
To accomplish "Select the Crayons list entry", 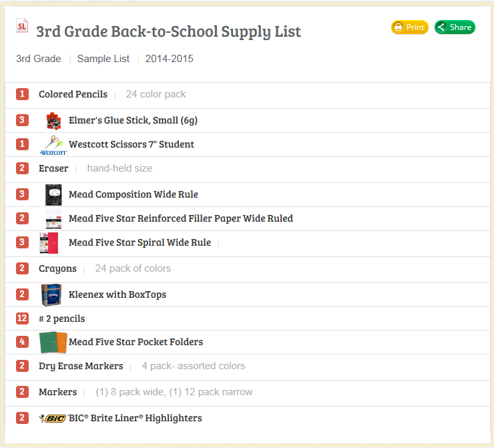I will (x=57, y=268).
